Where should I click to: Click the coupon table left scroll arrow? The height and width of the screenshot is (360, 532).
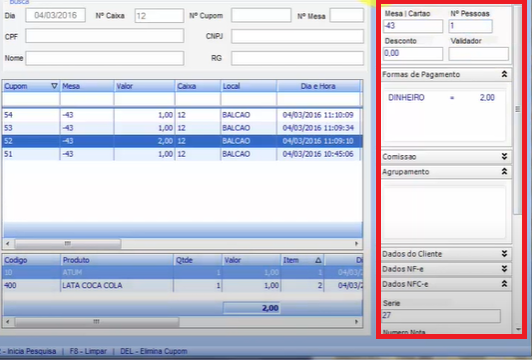pyautogui.click(x=7, y=243)
